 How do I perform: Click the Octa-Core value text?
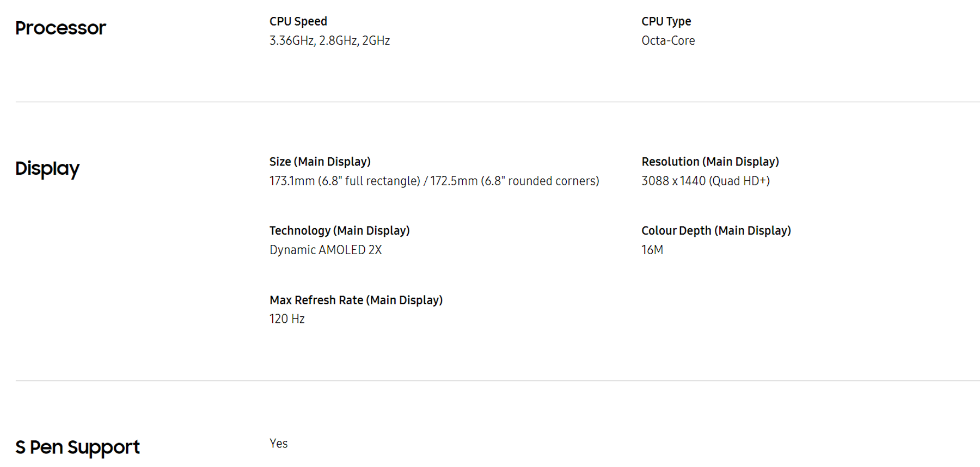pos(668,41)
